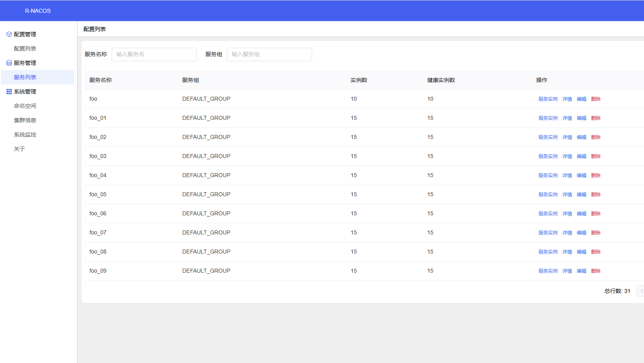Click 删除 for foo_02
Viewport: 644px width, 363px height.
pos(596,137)
